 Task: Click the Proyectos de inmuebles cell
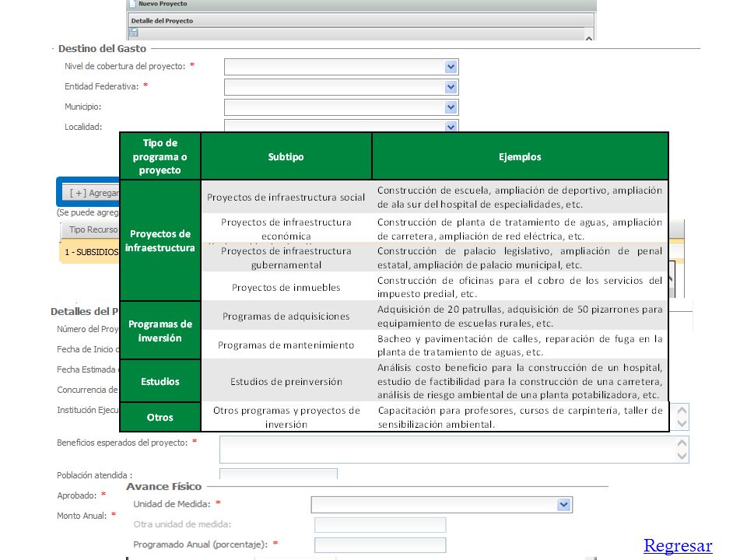(x=286, y=287)
